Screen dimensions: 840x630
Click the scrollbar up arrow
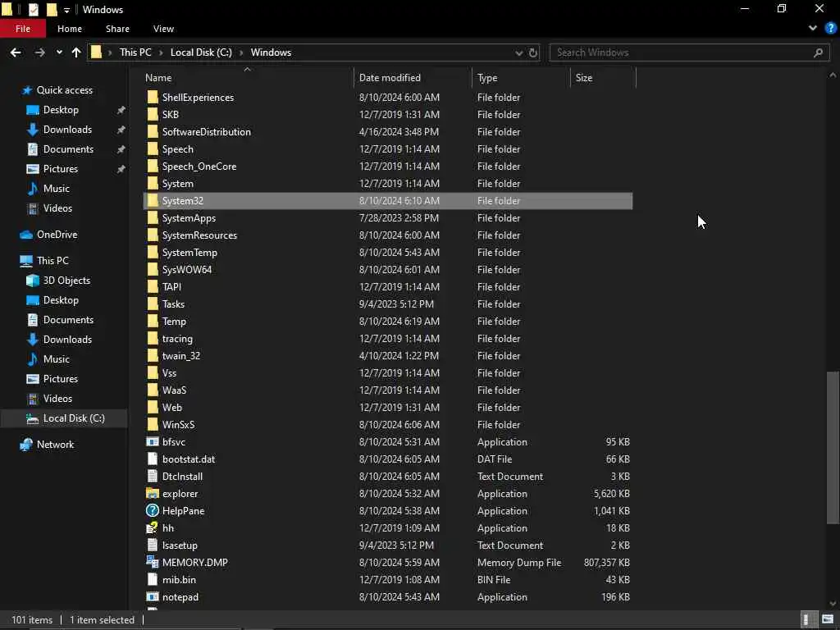tap(833, 75)
